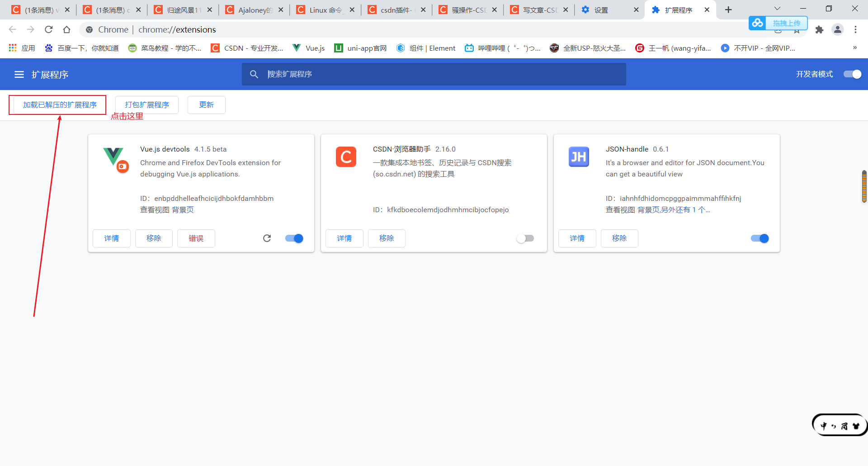Show more hidden bookmarks

855,48
